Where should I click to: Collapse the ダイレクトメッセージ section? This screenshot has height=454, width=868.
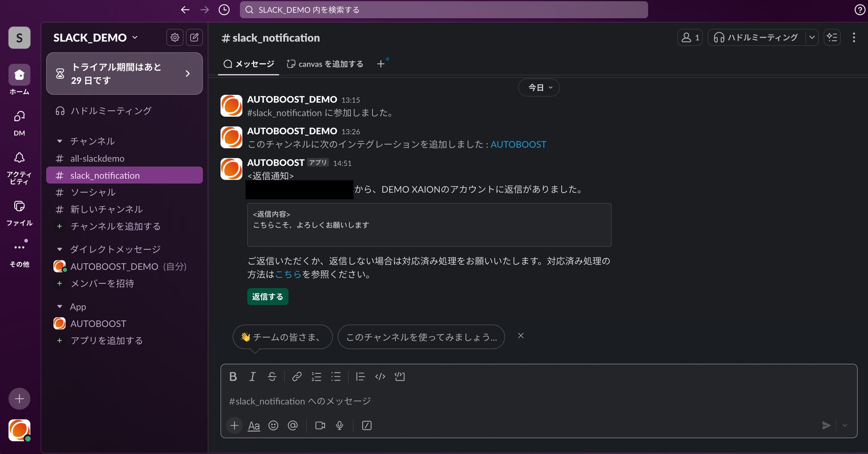click(x=60, y=249)
